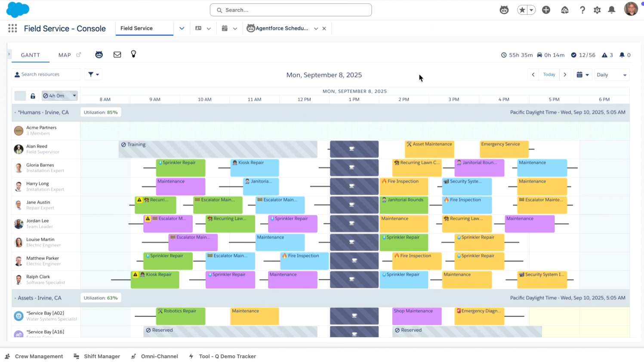
Task: Open the calendar date picker icon
Action: [583, 75]
